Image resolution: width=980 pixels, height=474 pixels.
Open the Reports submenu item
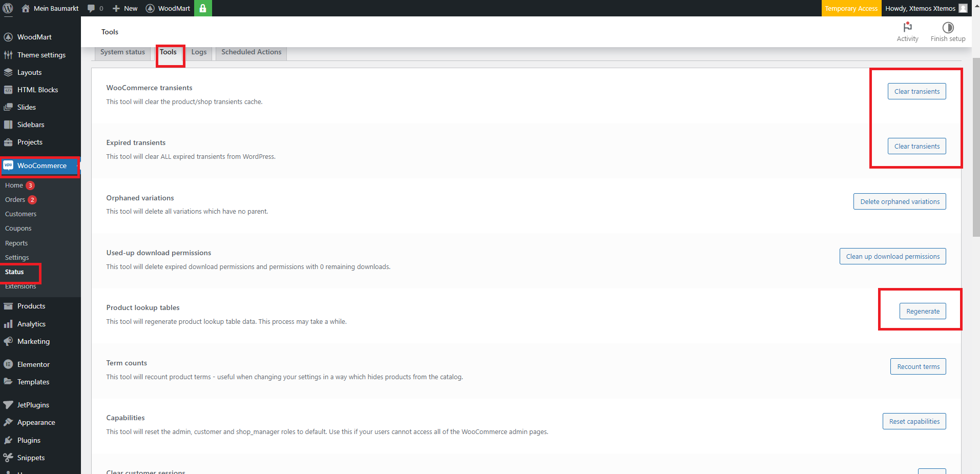point(16,243)
